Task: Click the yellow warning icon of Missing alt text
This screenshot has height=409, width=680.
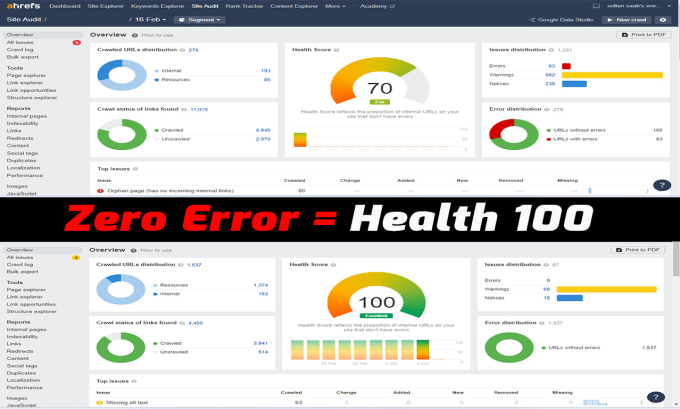Action: coord(99,402)
